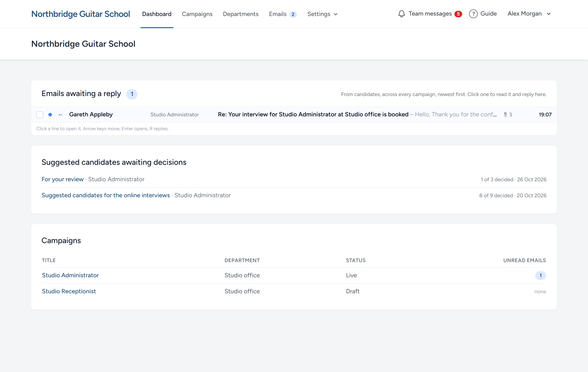Click the Emails tab badge showing 2
Viewport: 588px width, 372px height.
coord(293,14)
